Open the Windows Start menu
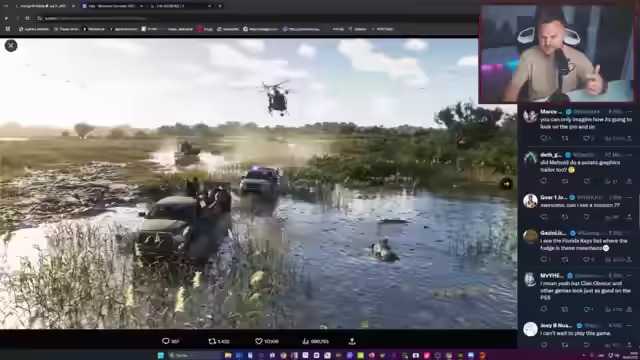The image size is (640, 360). pos(161,355)
